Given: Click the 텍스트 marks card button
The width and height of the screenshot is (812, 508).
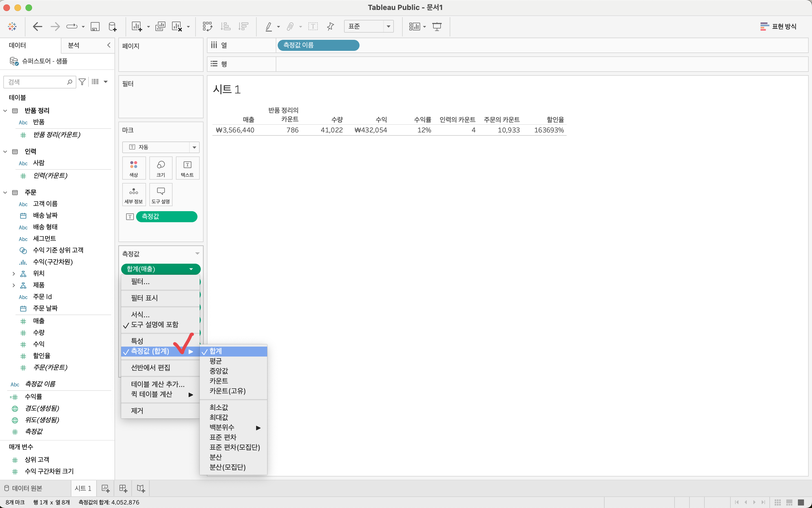Looking at the screenshot, I should pyautogui.click(x=187, y=168).
